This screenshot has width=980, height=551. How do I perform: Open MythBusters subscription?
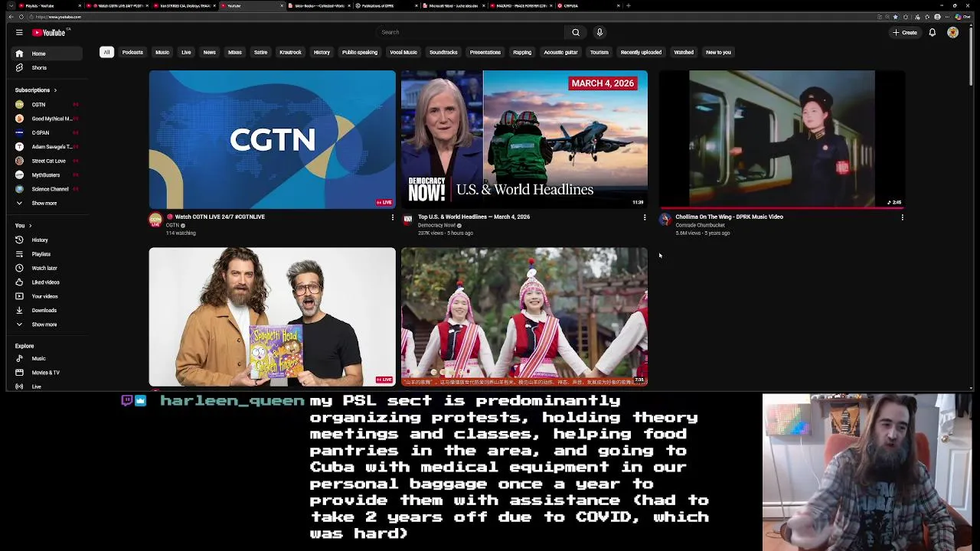click(47, 174)
